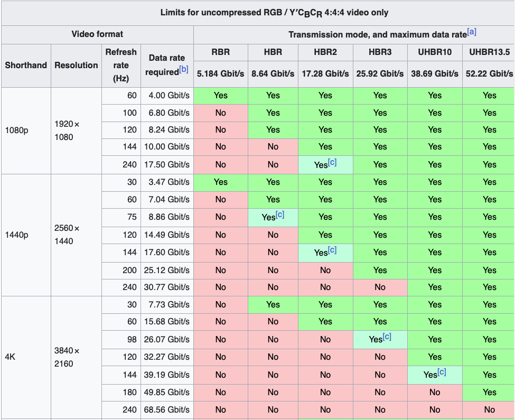Click the RBR Yes cell for 1440p 30 Hz

pyautogui.click(x=221, y=183)
